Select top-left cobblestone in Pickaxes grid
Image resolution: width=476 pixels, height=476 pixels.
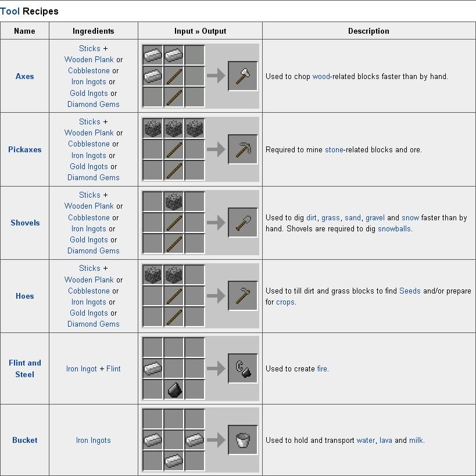tap(153, 128)
